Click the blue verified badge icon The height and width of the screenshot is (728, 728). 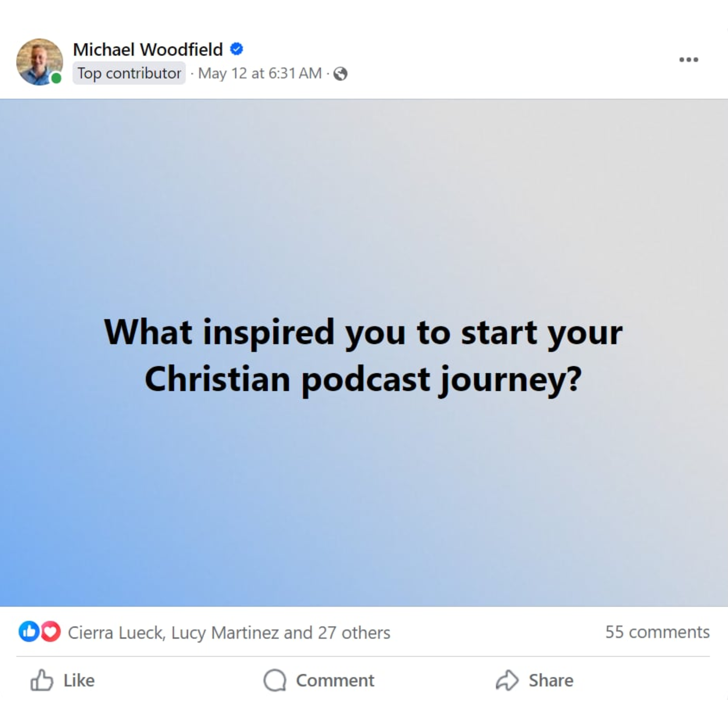(x=237, y=49)
